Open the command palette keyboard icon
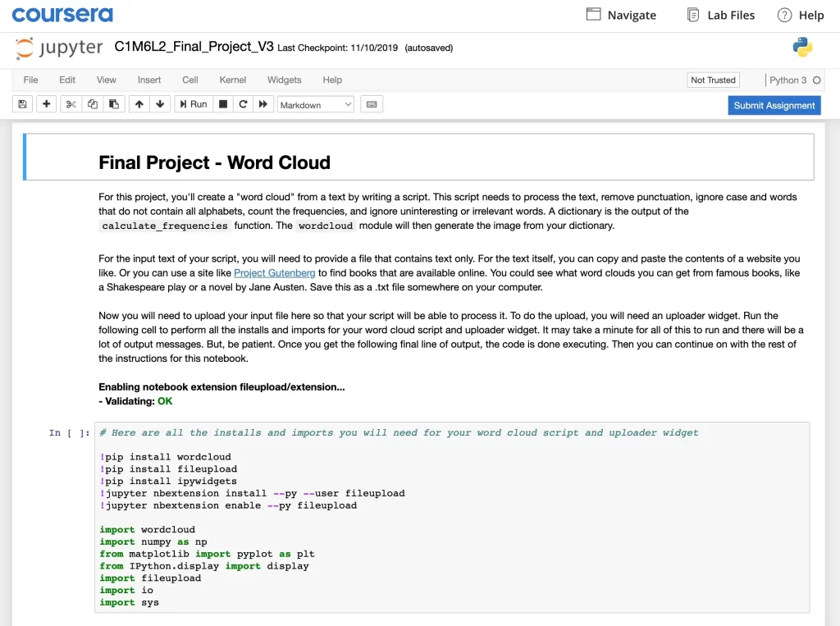The height and width of the screenshot is (626, 840). 372,104
